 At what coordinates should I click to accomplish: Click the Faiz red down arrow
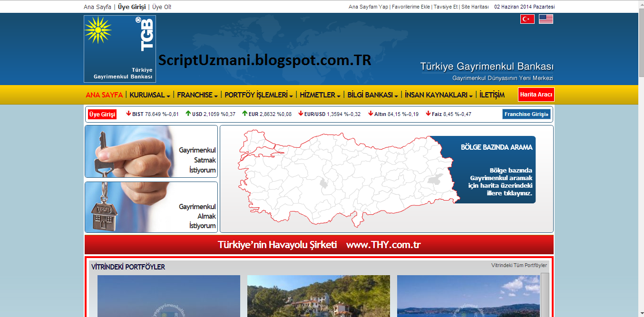428,114
